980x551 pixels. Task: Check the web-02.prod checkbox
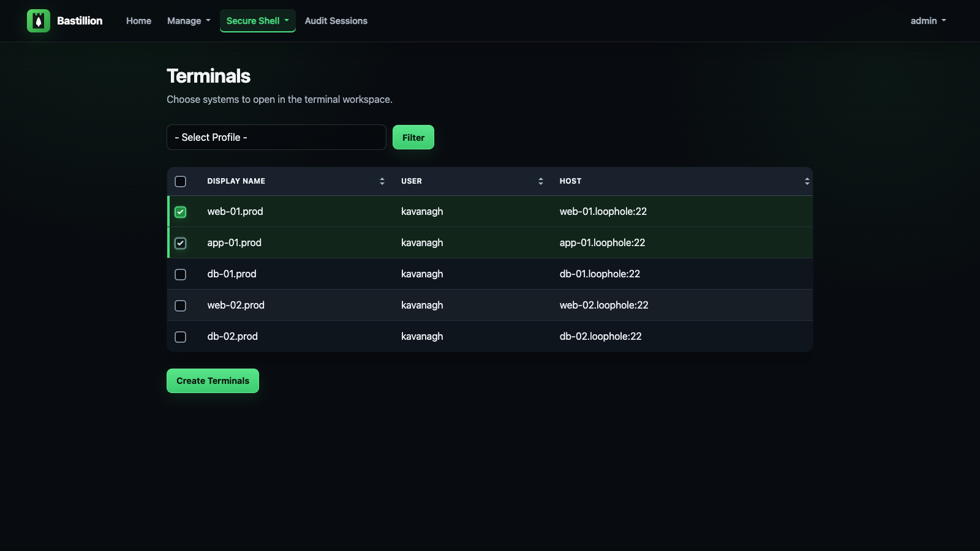tap(180, 305)
